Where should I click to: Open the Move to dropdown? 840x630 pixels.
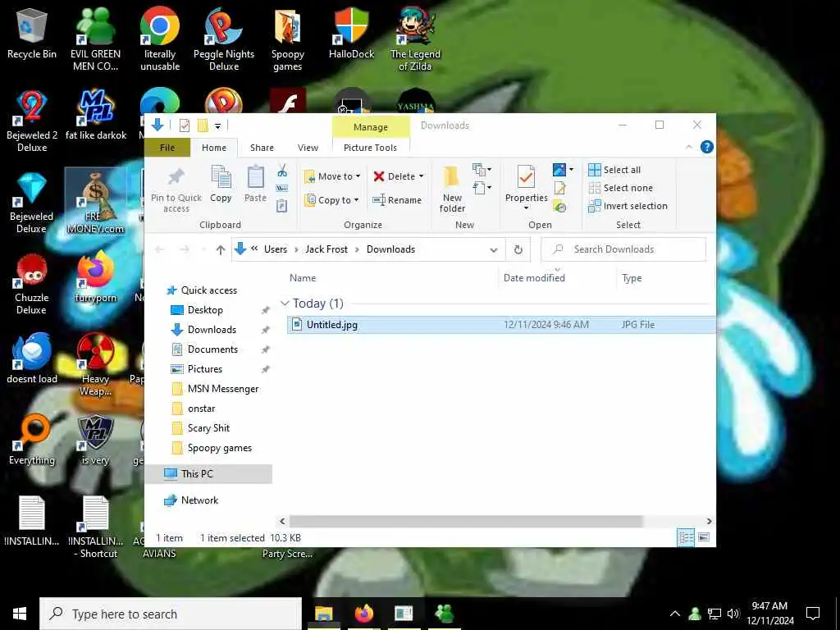332,176
